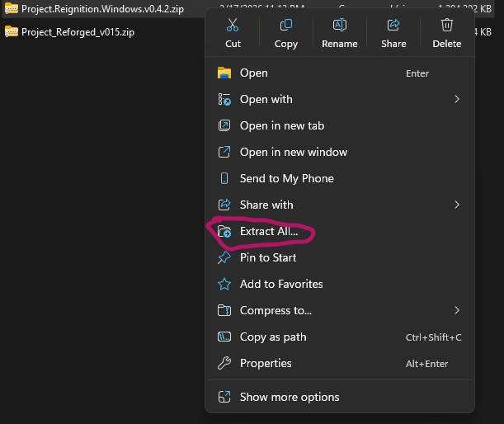Click the Delete trash icon
504x424 pixels.
pos(447,26)
